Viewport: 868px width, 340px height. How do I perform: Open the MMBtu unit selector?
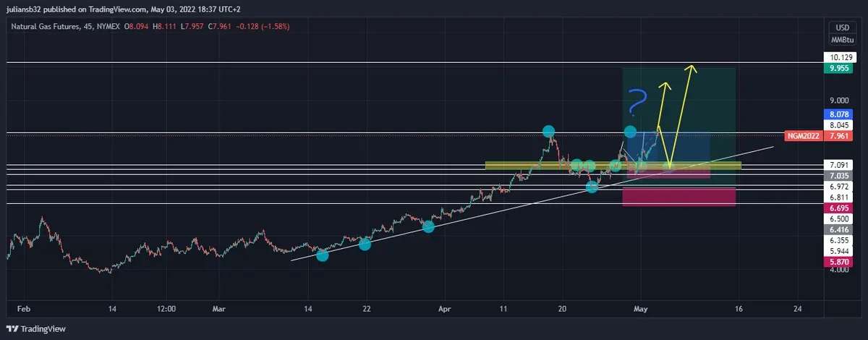coord(842,39)
